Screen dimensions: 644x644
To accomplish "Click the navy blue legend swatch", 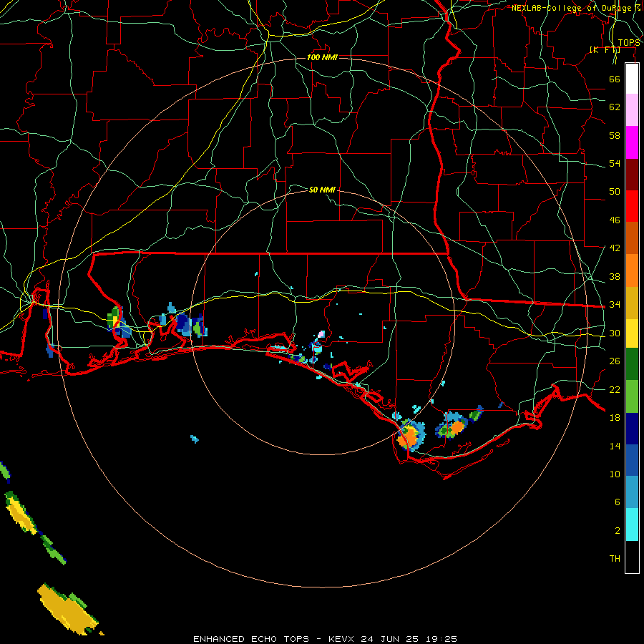I will tap(632, 429).
